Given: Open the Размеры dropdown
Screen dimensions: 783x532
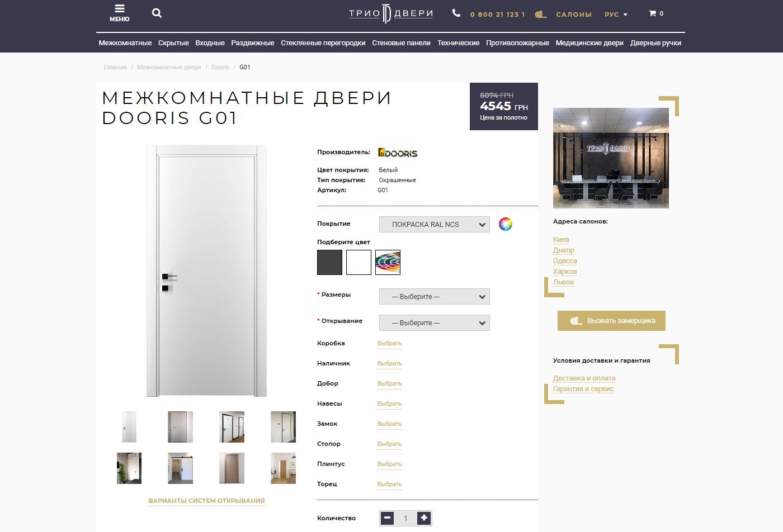Looking at the screenshot, I should tap(434, 297).
